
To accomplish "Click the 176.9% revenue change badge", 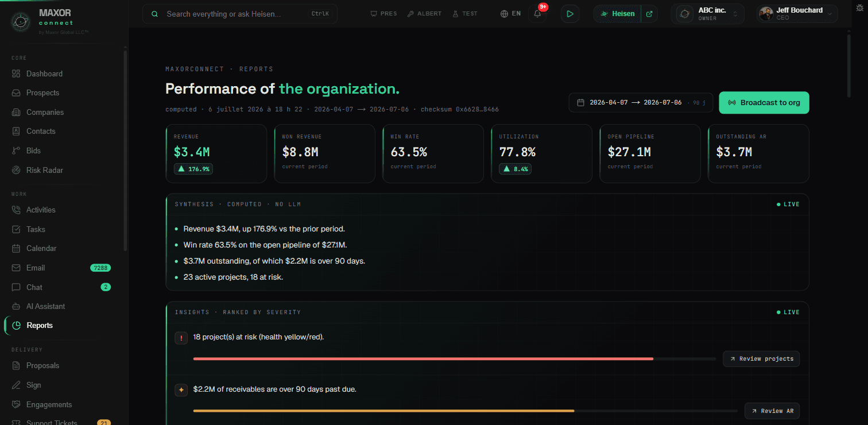I will coord(193,169).
